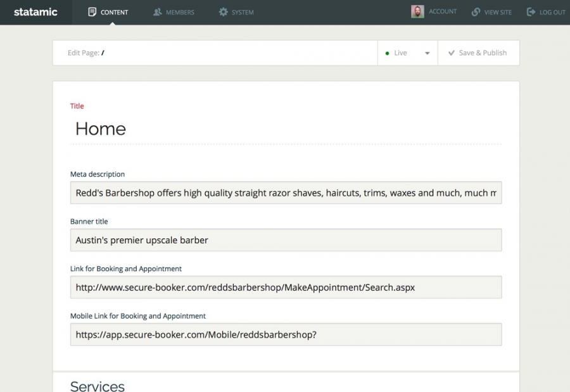
Task: Click the account avatar picture
Action: [x=417, y=11]
